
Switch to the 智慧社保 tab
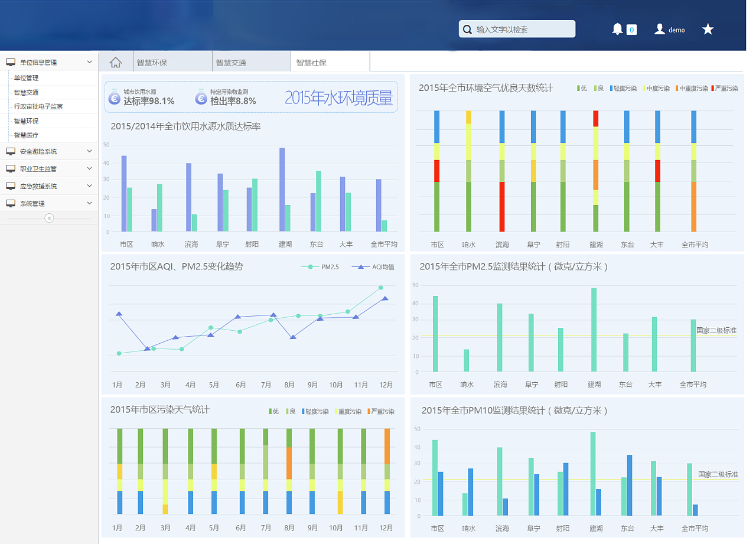coord(311,63)
